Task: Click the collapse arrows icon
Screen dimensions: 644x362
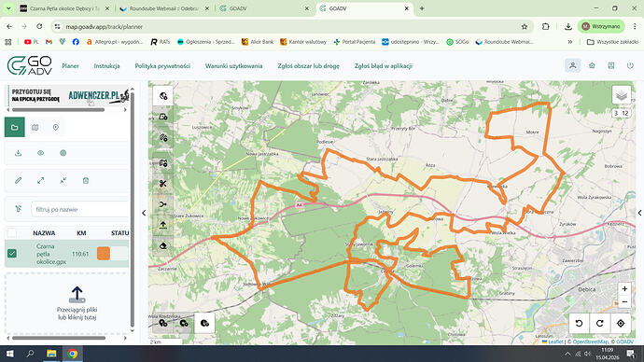Action: [x=63, y=181]
